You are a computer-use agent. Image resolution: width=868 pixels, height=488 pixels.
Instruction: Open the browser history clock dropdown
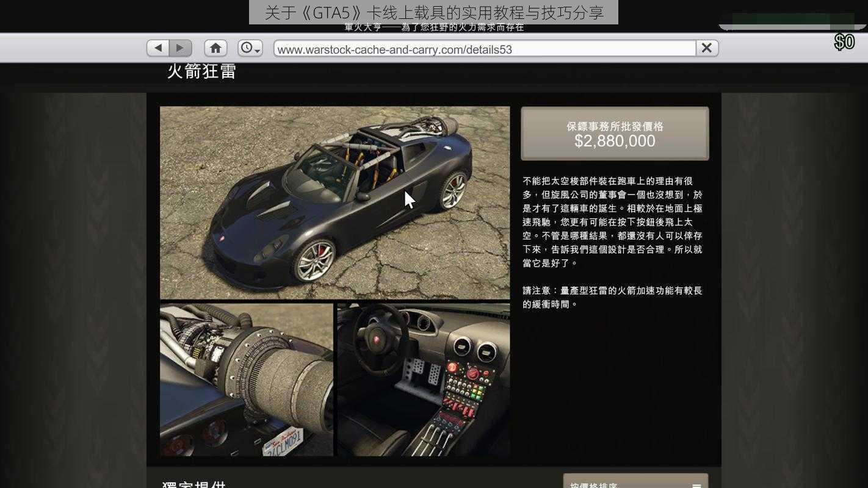pyautogui.click(x=250, y=48)
